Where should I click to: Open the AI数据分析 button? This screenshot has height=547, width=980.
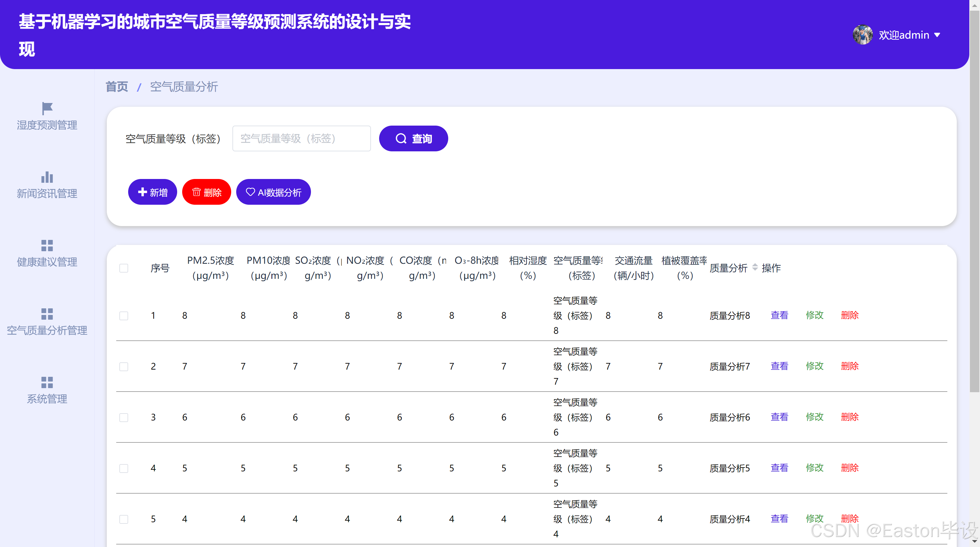273,192
